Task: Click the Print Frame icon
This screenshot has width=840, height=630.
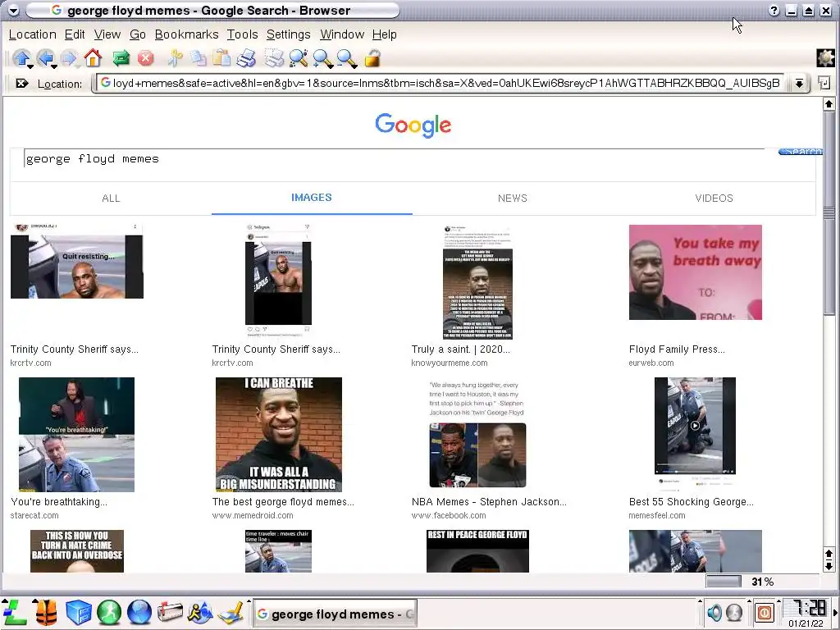Action: click(x=274, y=58)
